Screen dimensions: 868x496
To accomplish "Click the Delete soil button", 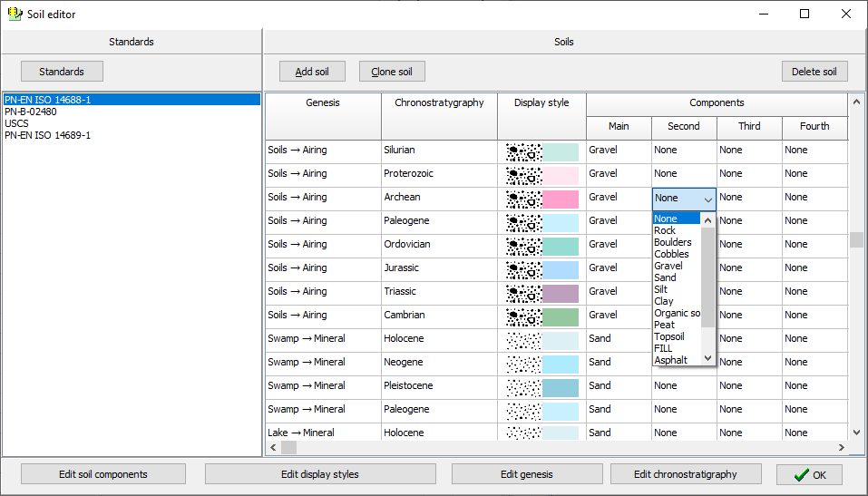I will (814, 72).
